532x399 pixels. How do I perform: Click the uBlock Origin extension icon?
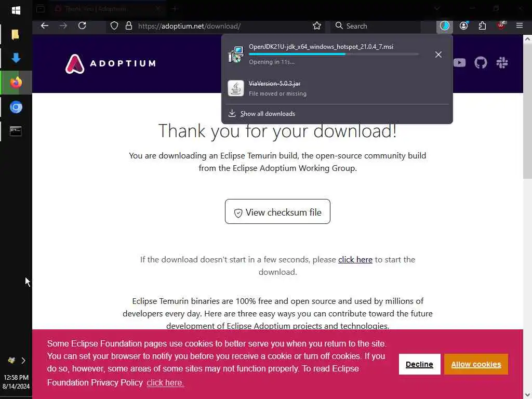point(501,26)
